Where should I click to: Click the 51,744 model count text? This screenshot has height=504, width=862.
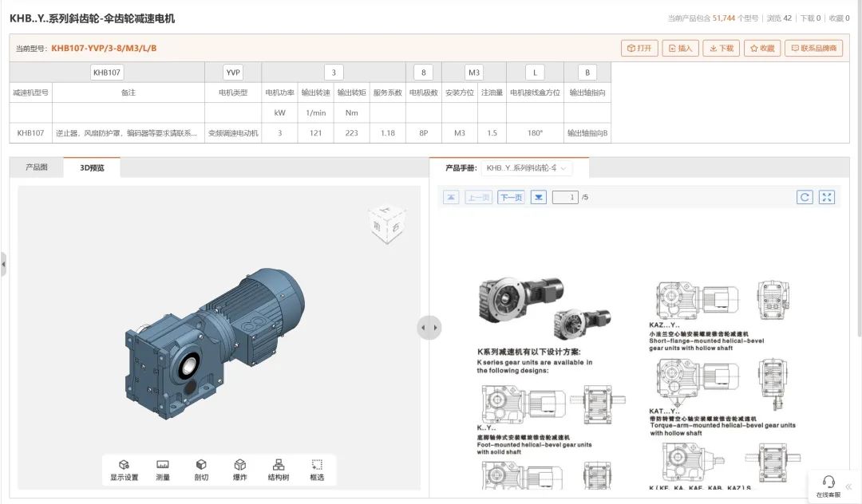tap(723, 18)
